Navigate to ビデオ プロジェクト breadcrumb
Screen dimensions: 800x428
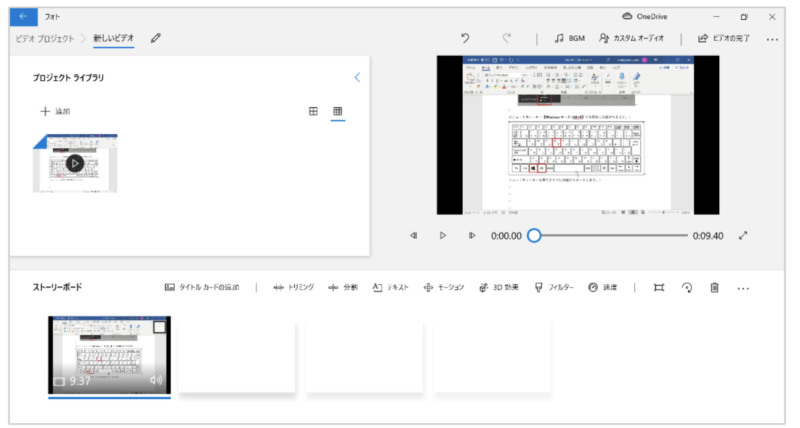point(43,39)
